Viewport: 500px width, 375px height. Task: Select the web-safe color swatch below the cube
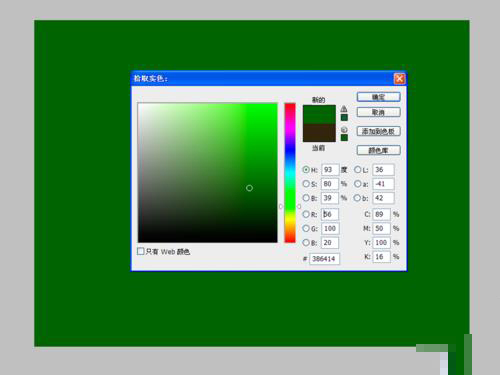click(x=344, y=137)
